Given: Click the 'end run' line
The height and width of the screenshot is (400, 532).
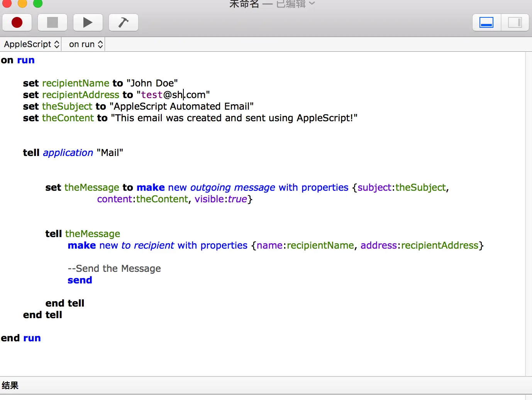Looking at the screenshot, I should pyautogui.click(x=21, y=338).
